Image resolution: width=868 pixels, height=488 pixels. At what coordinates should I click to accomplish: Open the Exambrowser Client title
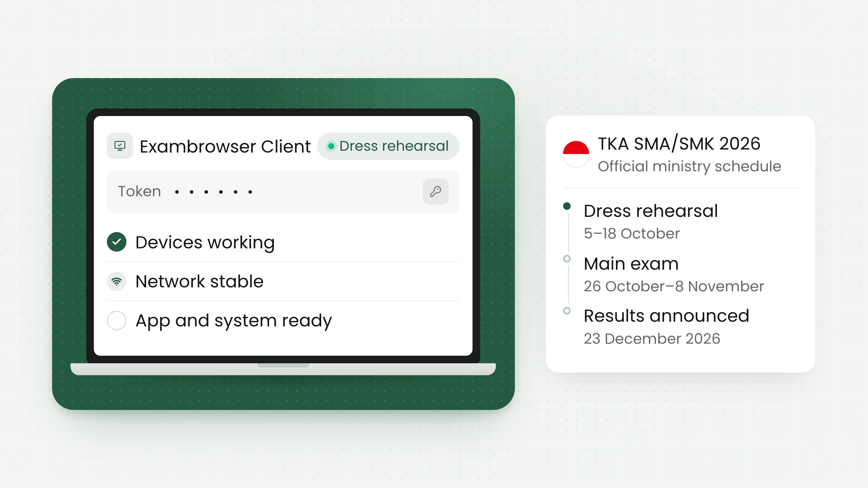(225, 146)
